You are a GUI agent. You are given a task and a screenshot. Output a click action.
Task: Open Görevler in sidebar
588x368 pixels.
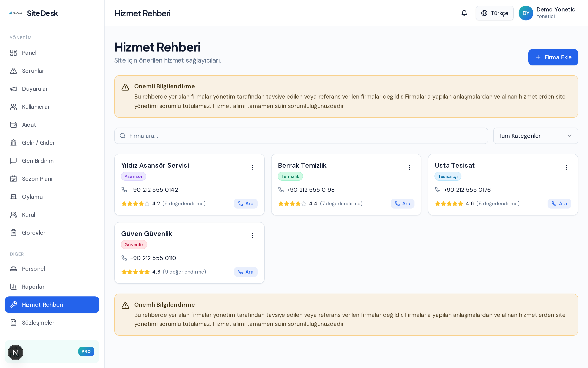[52, 233]
